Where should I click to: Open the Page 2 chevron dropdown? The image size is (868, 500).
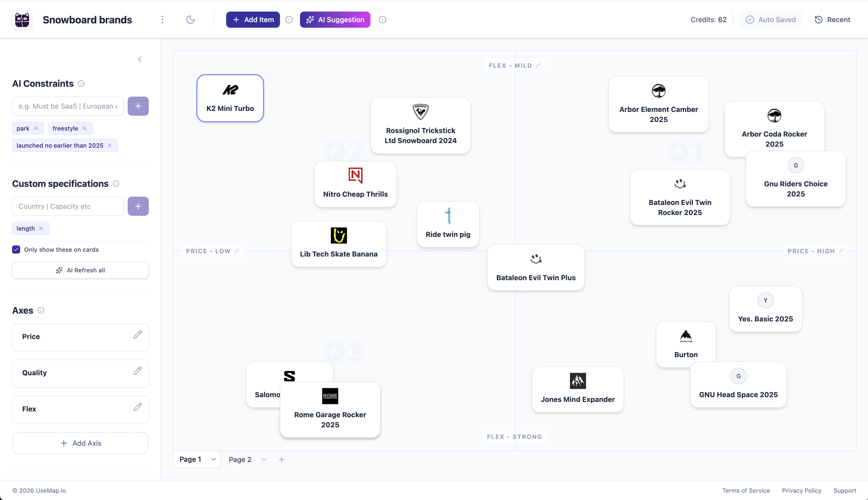264,459
